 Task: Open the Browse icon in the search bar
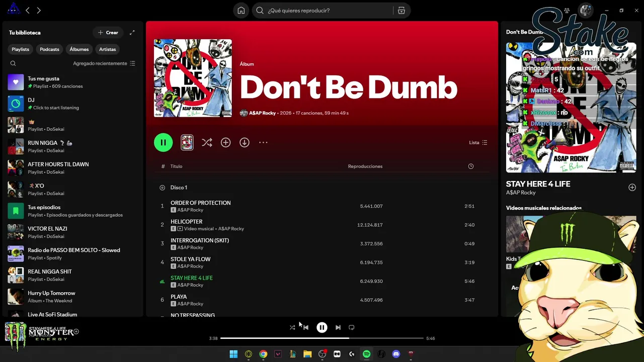(401, 11)
